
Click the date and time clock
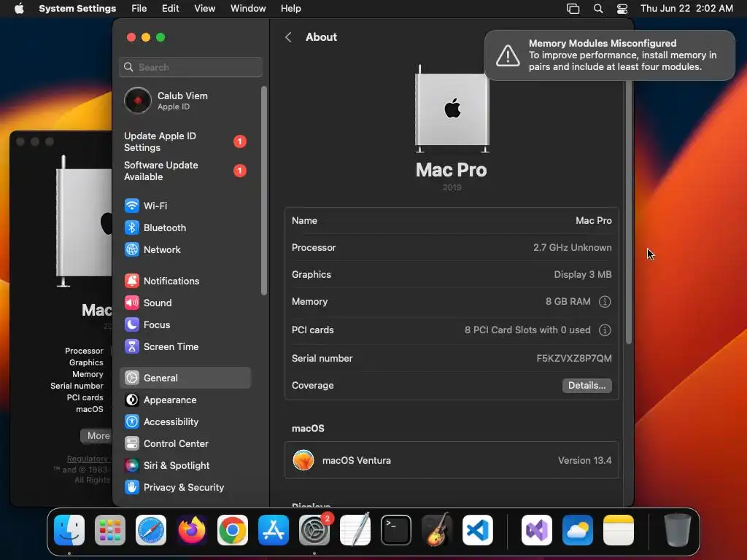click(686, 9)
